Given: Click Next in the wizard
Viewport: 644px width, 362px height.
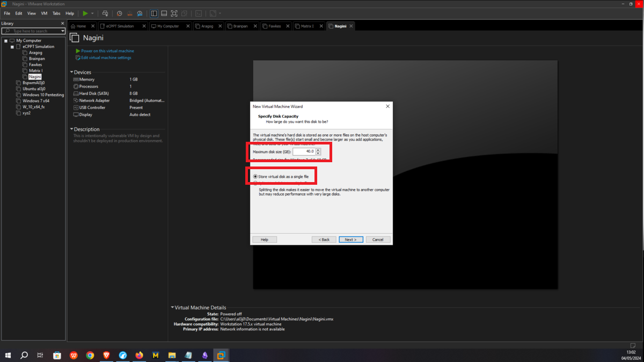Looking at the screenshot, I should pyautogui.click(x=351, y=240).
